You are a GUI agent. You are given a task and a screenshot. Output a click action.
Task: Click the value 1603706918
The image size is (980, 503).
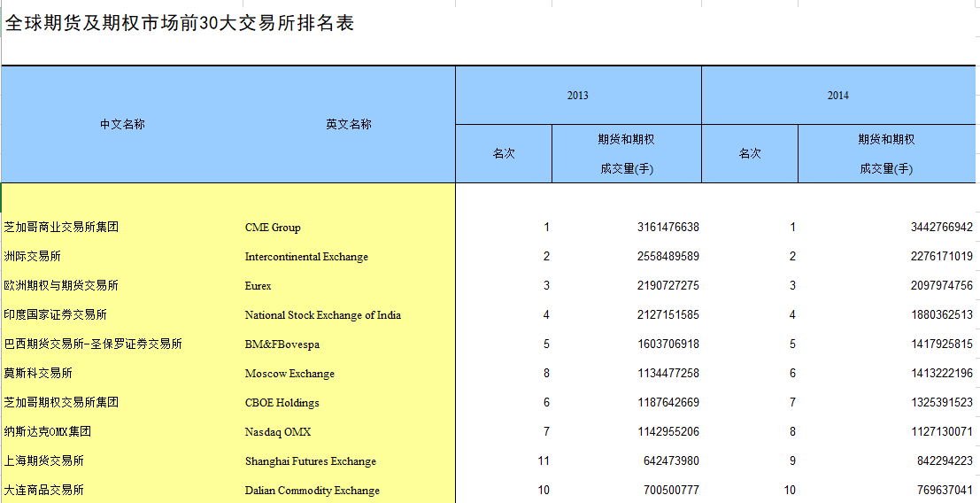668,344
